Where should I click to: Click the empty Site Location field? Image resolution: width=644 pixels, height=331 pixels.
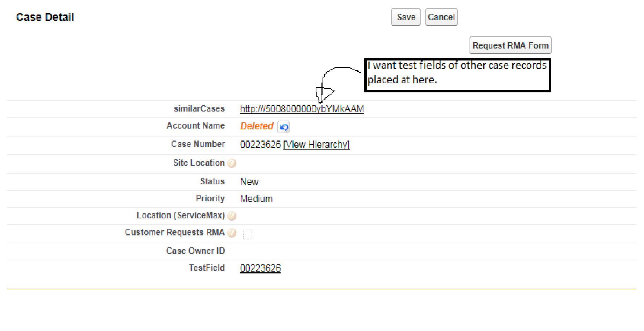290,163
